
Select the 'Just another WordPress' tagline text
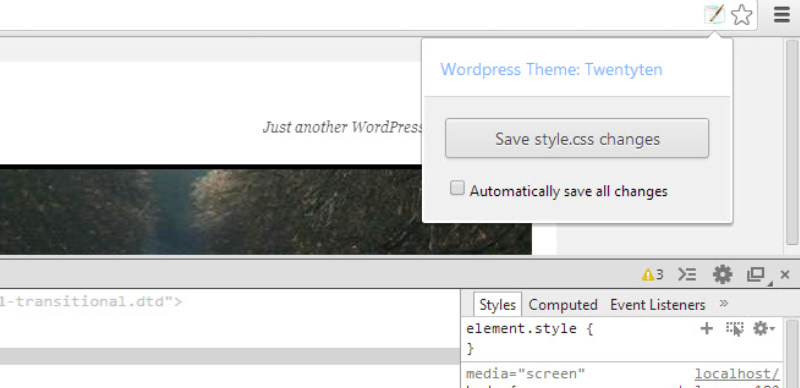point(342,127)
